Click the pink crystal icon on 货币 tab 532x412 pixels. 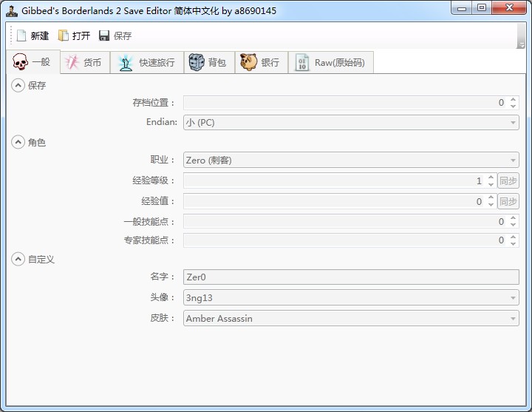point(72,62)
